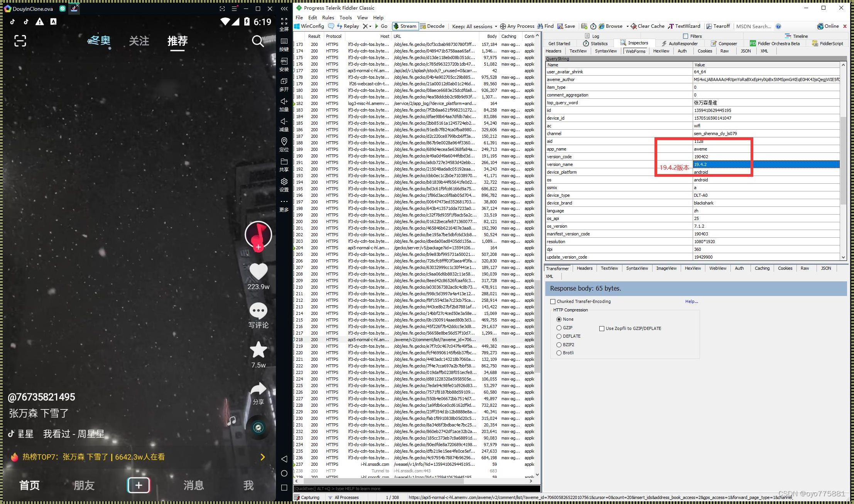Open the scan icon in Douyin top bar
This screenshot has width=854, height=504.
click(x=20, y=41)
